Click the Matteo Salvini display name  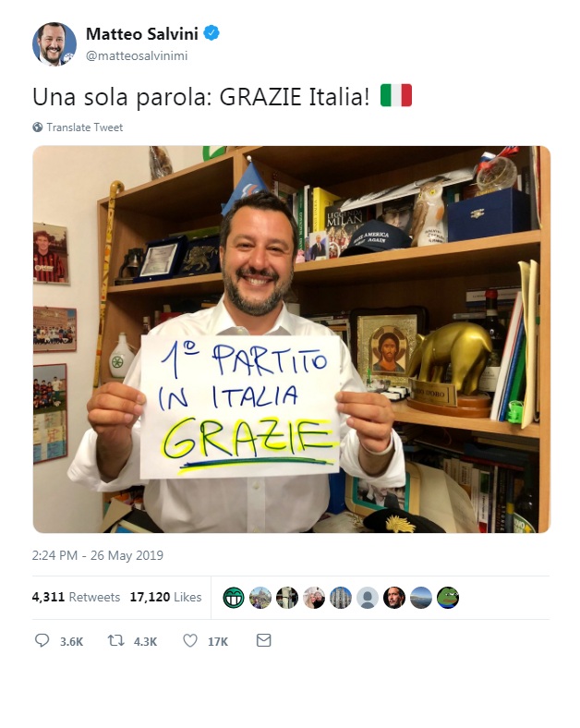(142, 34)
